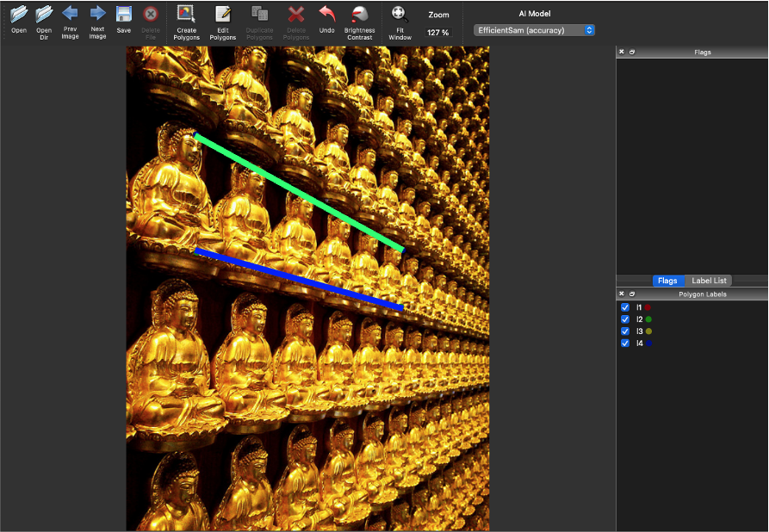Select the Create Polygons tool

tap(186, 15)
